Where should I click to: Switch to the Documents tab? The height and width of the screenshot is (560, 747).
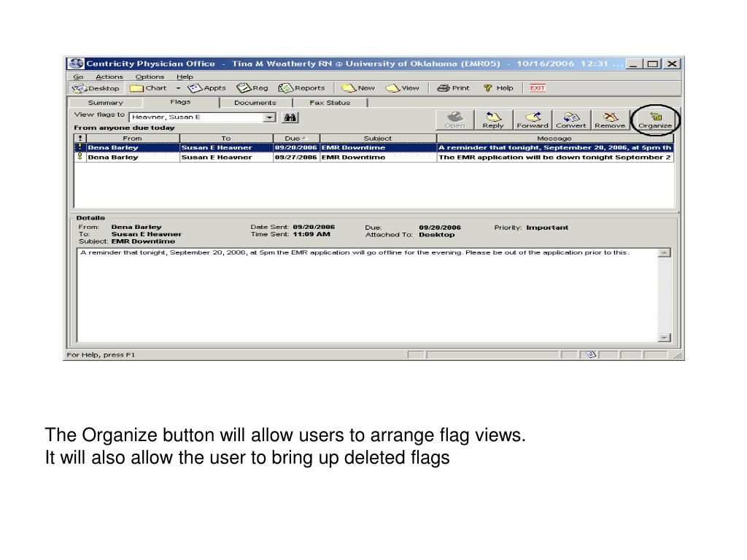255,102
